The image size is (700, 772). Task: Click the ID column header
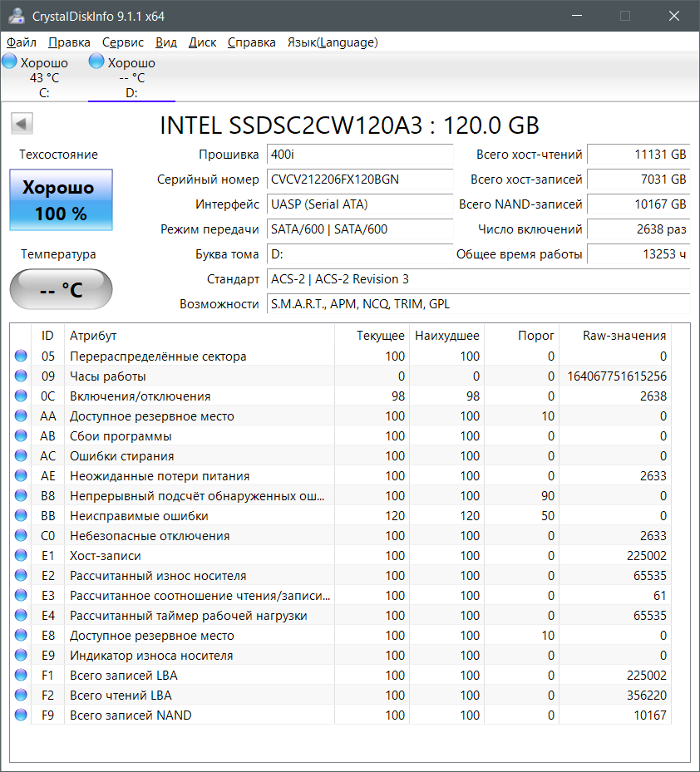[x=47, y=336]
